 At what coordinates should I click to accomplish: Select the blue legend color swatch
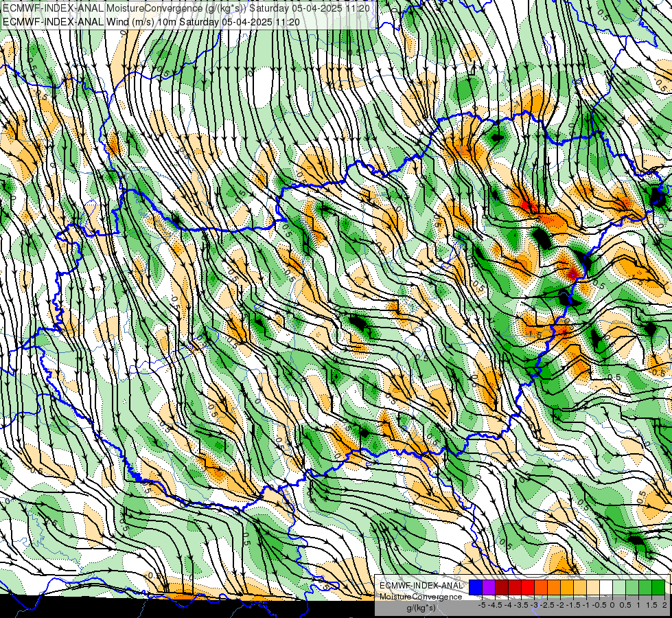coord(476,588)
